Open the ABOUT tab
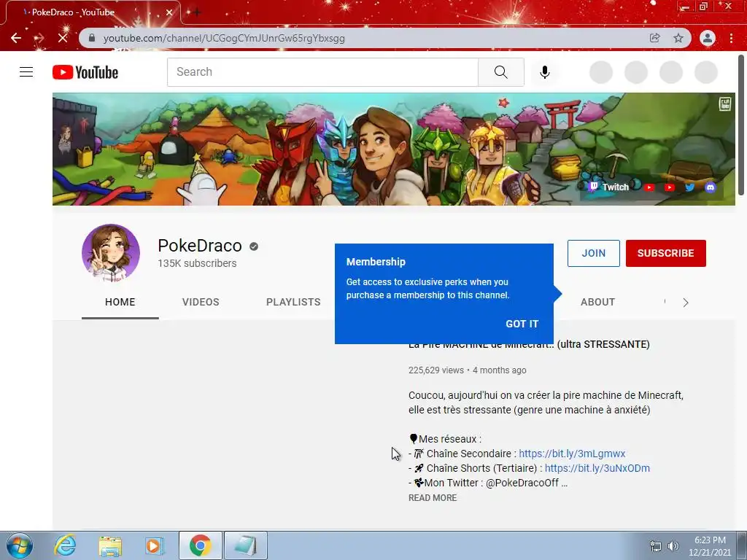Image resolution: width=747 pixels, height=560 pixels. 597,302
